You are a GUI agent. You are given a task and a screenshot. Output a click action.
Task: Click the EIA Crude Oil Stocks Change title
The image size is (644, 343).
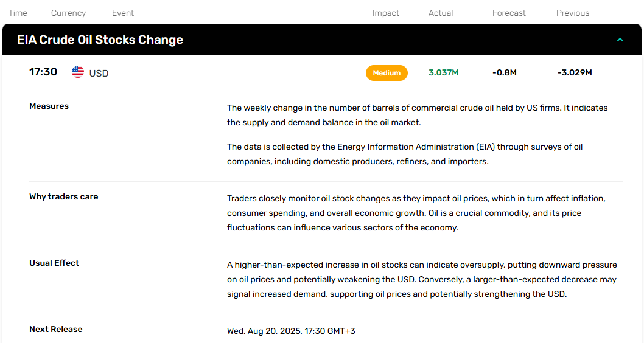[x=100, y=40]
